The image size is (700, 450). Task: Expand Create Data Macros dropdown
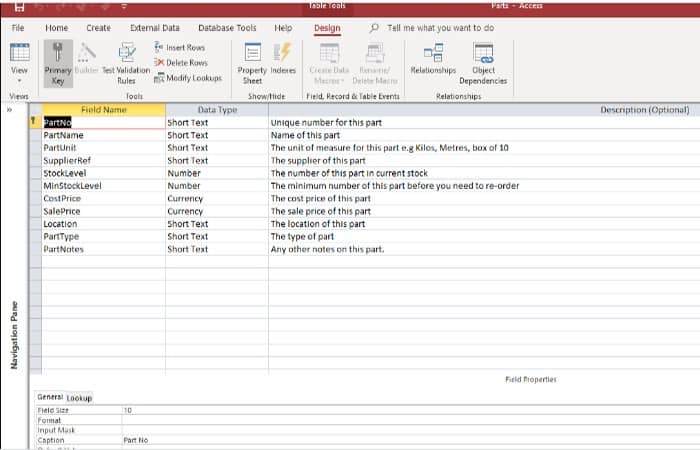click(x=329, y=63)
